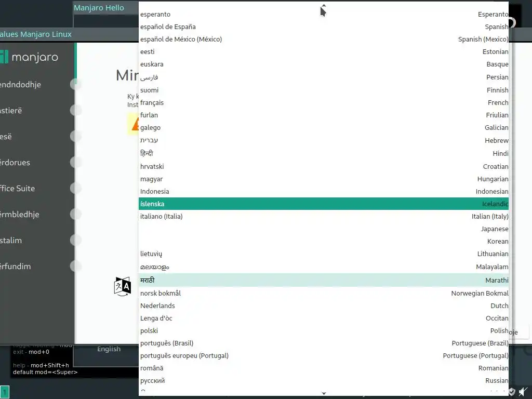
Task: Click the list scroll-up arrow
Action: pyautogui.click(x=324, y=5)
